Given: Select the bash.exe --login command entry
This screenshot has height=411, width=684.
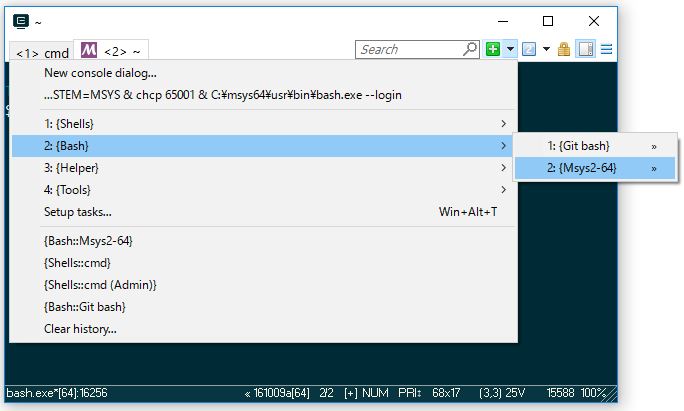Looking at the screenshot, I should pyautogui.click(x=263, y=95).
